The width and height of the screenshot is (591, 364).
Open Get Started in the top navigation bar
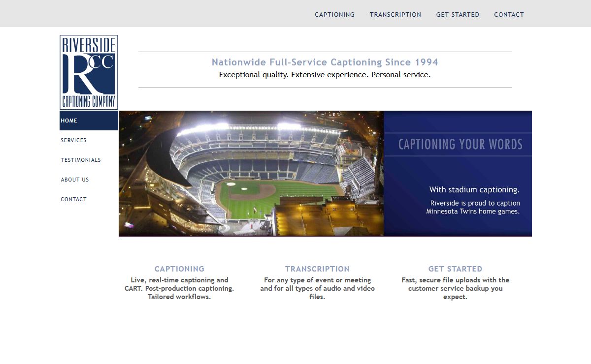[458, 15]
